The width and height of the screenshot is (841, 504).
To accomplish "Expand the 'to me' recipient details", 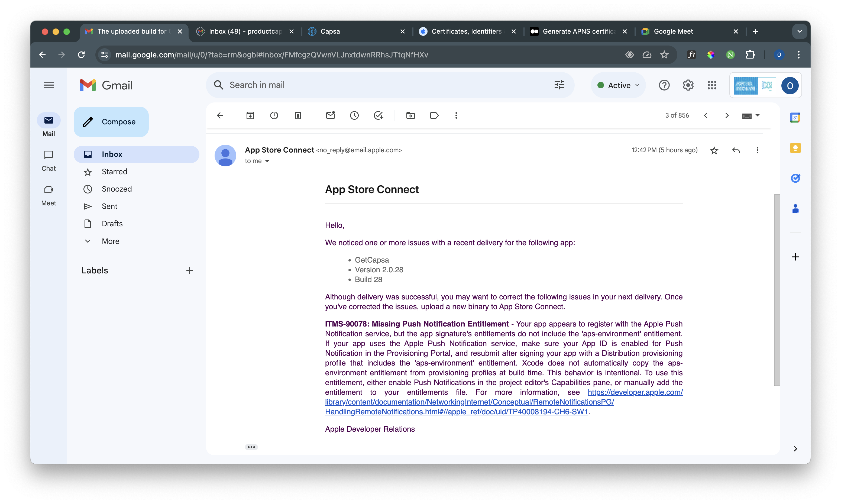I will pos(267,161).
